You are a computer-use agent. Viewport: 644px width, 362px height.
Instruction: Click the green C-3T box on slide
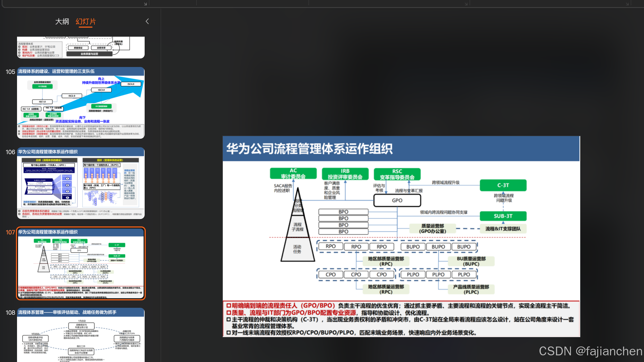pos(503,185)
